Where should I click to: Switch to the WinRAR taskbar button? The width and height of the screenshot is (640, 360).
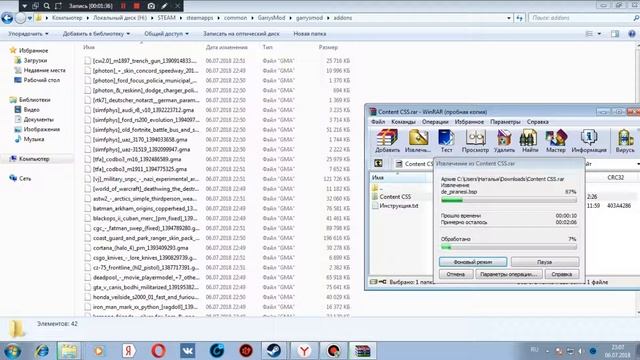(362, 351)
